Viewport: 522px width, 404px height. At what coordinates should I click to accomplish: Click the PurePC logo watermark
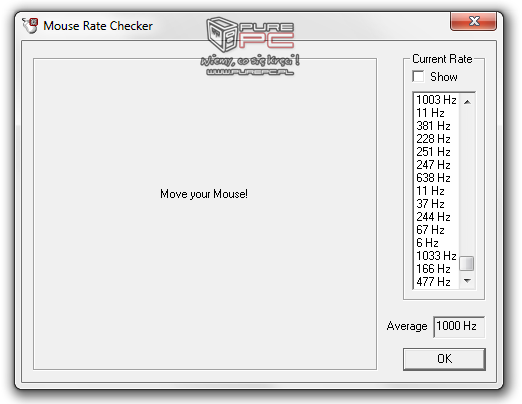(x=250, y=46)
